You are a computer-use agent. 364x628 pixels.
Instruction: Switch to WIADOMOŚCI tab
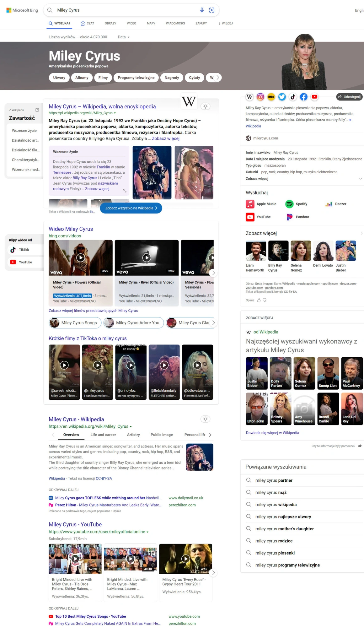tap(175, 23)
